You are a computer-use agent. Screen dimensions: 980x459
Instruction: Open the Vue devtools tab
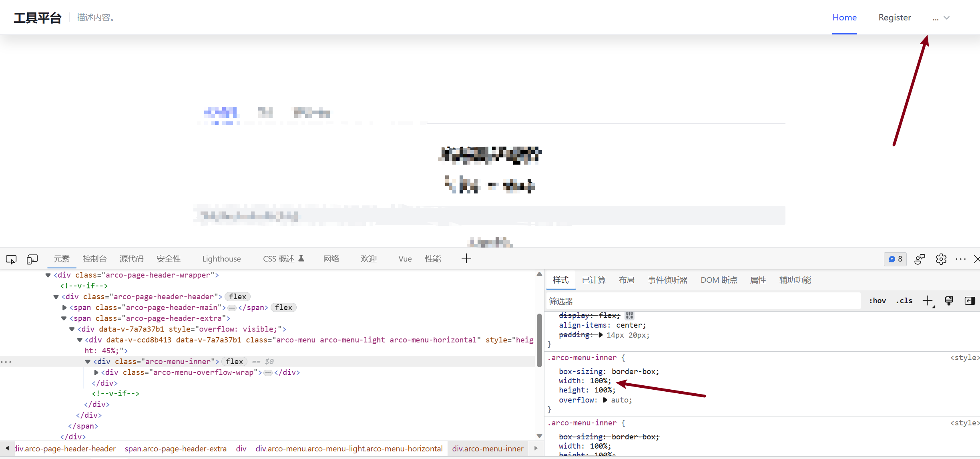click(x=405, y=259)
